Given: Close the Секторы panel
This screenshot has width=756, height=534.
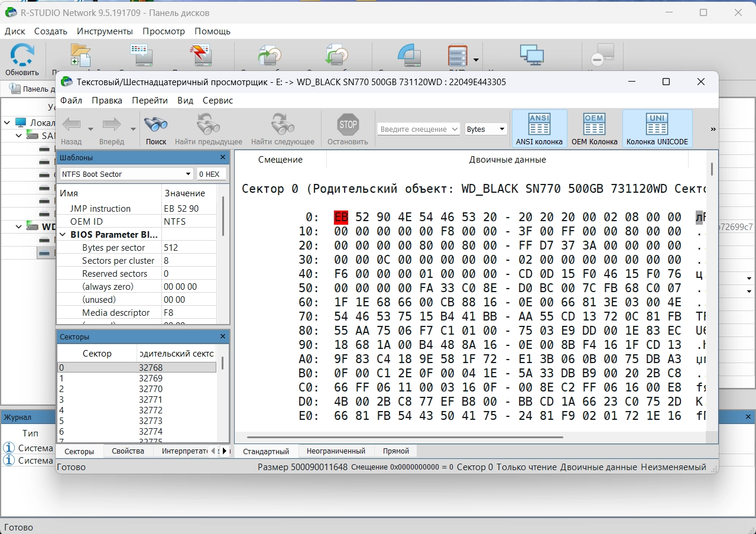Looking at the screenshot, I should pos(223,336).
